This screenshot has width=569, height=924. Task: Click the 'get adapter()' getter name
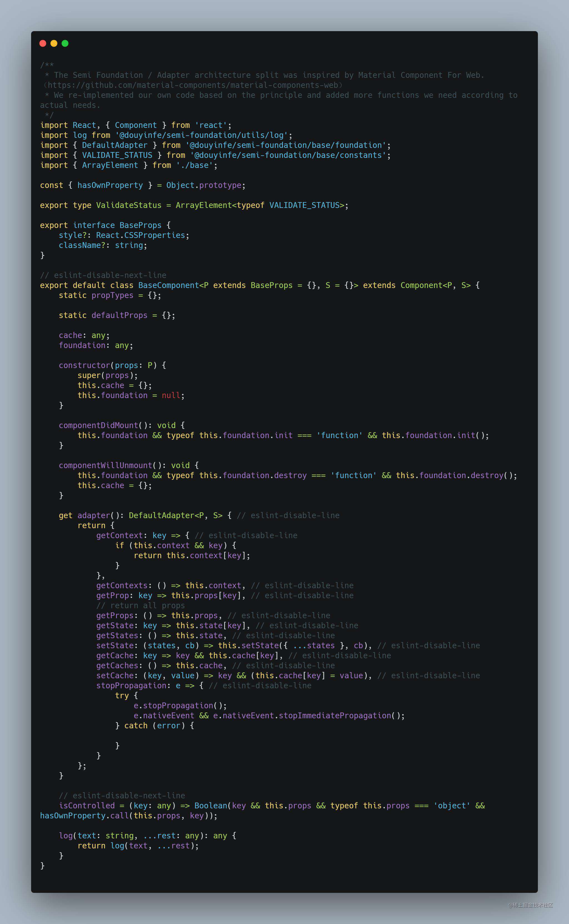click(x=93, y=515)
